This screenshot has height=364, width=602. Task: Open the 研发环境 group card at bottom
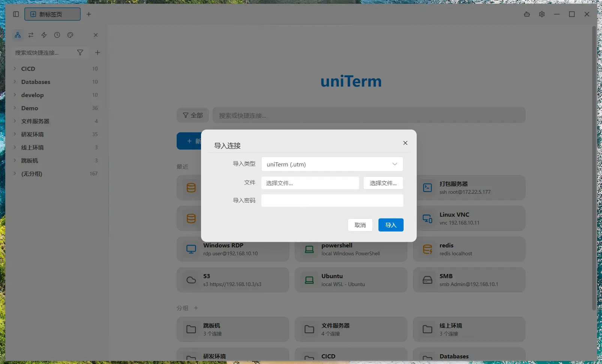pos(233,355)
